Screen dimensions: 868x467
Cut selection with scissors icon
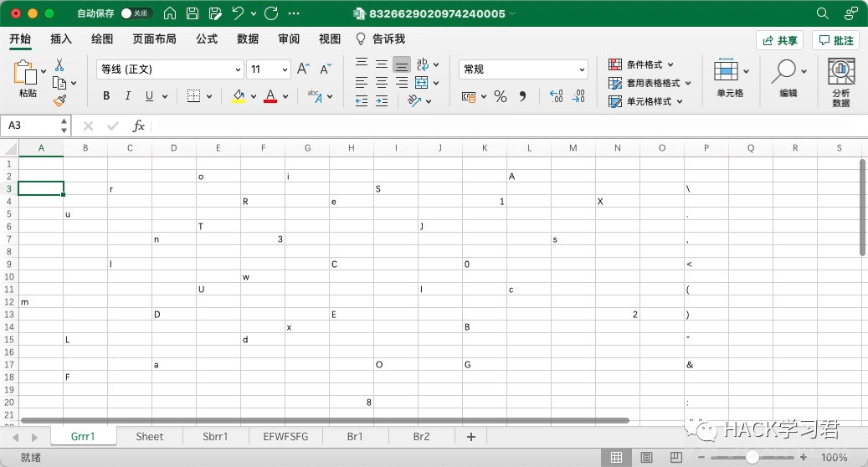[x=59, y=65]
